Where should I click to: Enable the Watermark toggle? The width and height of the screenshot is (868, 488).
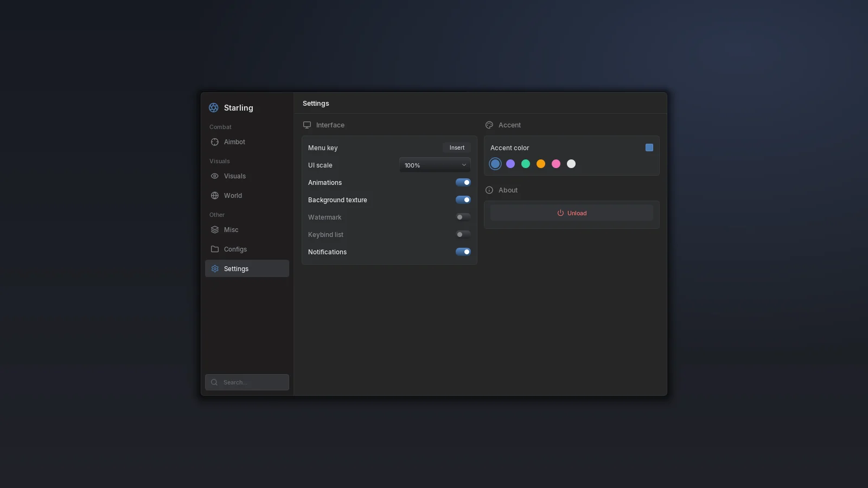click(463, 217)
